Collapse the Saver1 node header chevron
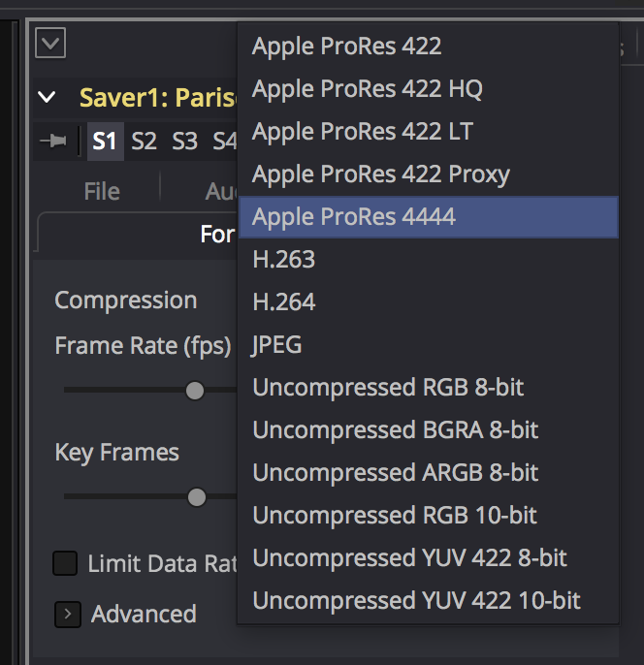The height and width of the screenshot is (665, 644). 47,97
